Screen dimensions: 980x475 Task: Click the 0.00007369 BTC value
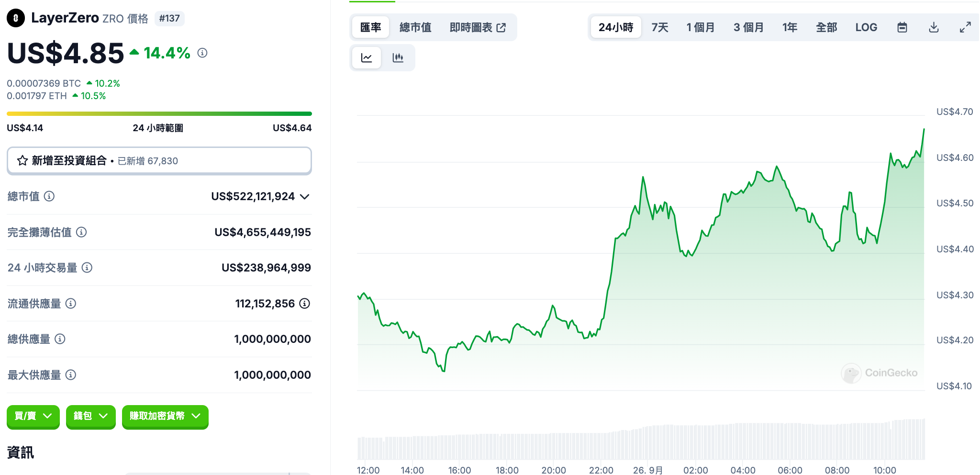pyautogui.click(x=44, y=83)
